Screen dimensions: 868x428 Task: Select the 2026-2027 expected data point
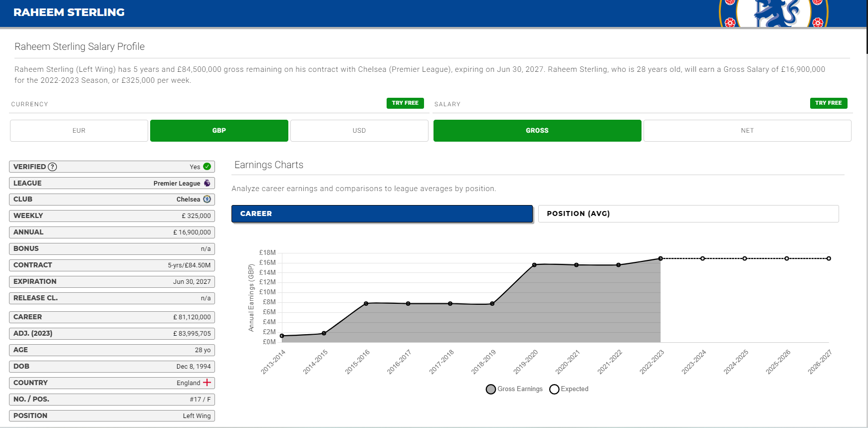[x=829, y=258]
